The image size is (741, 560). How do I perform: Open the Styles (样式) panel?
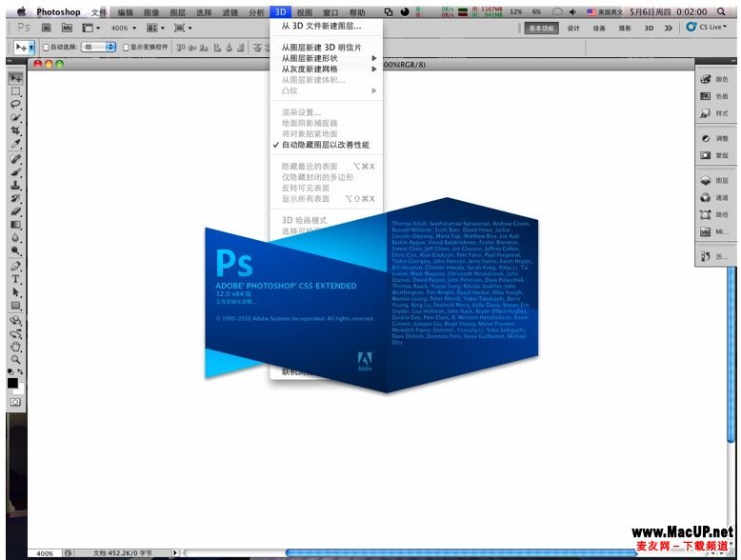pos(714,113)
